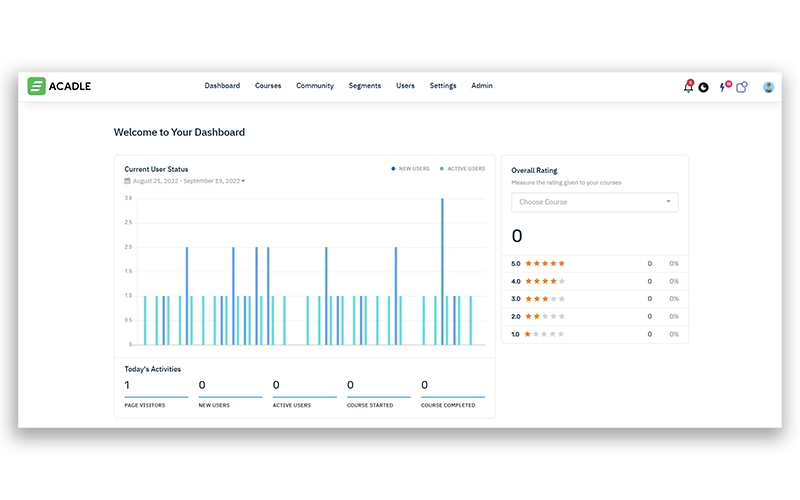
Task: Click the 5.0 star rating row
Action: tap(595, 263)
